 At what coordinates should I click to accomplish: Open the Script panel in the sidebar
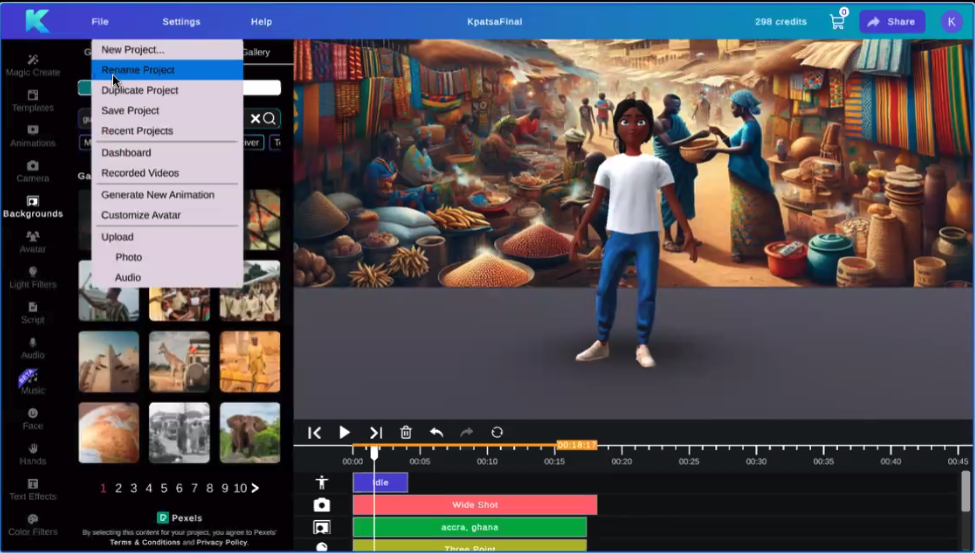pos(32,312)
